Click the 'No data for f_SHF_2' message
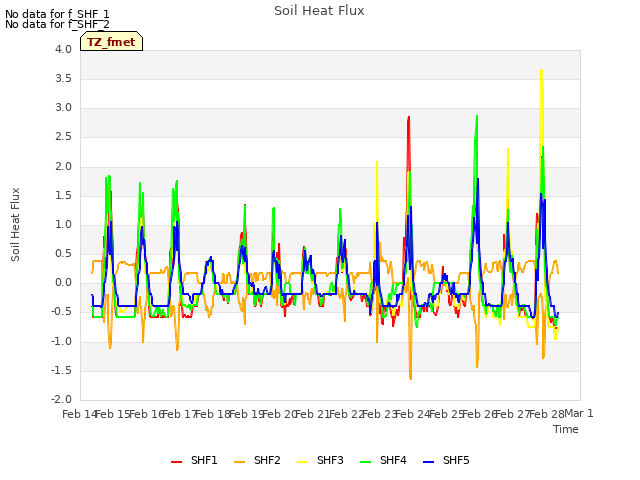Image resolution: width=640 pixels, height=480 pixels. tap(57, 24)
